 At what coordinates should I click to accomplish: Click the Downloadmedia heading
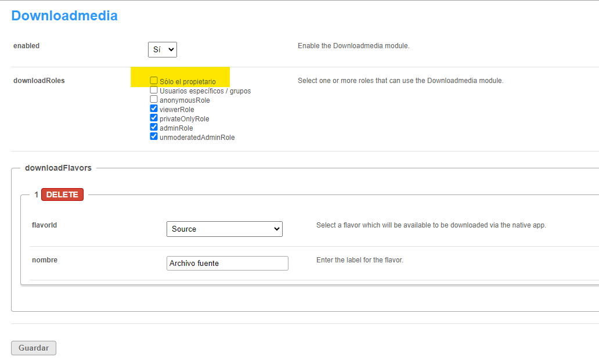(64, 16)
